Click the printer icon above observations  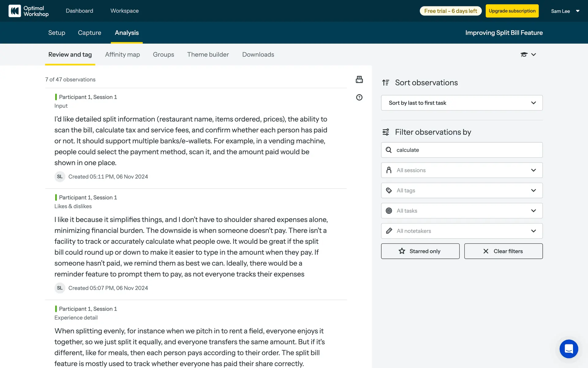point(359,79)
